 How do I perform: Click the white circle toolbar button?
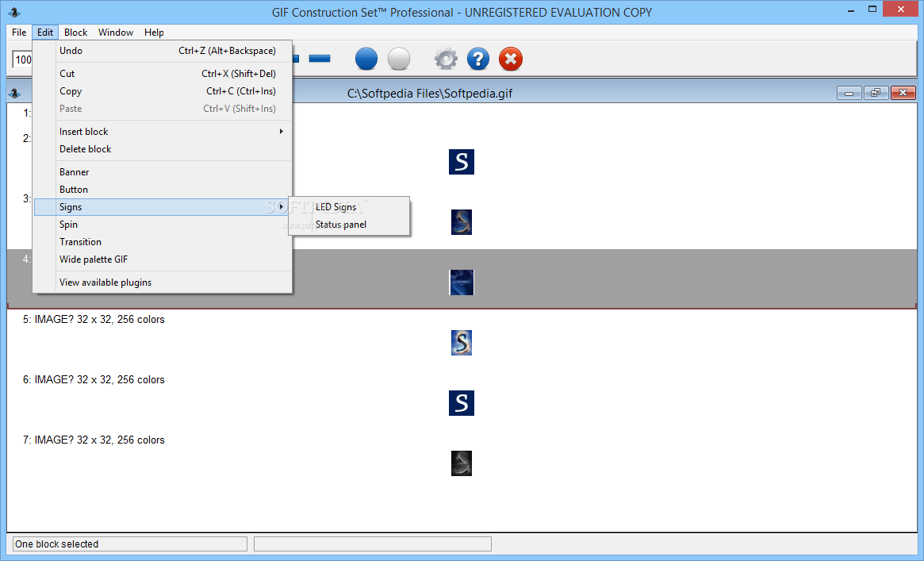pos(399,59)
